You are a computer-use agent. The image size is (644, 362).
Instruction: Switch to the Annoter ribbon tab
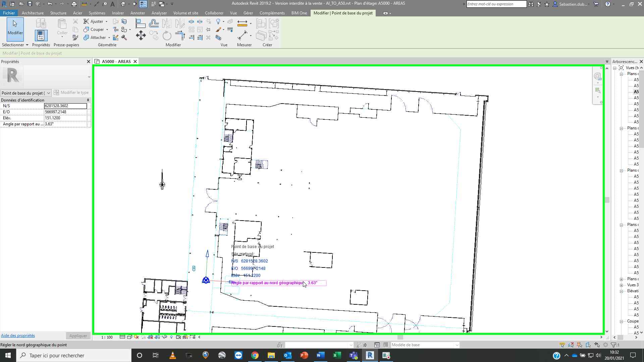[138, 13]
